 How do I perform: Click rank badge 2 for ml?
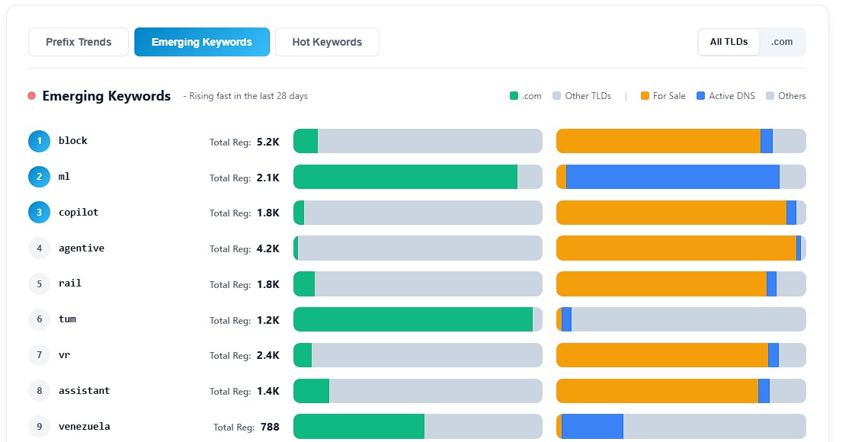click(x=40, y=177)
